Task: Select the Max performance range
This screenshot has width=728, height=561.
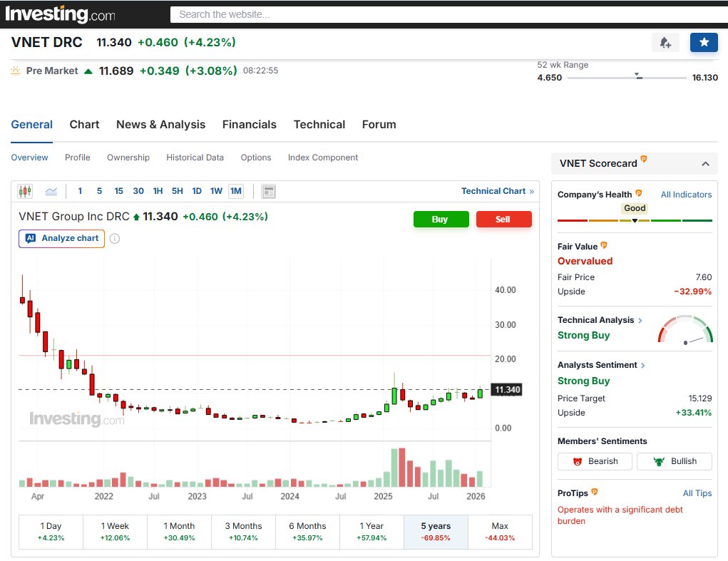Action: (x=500, y=532)
